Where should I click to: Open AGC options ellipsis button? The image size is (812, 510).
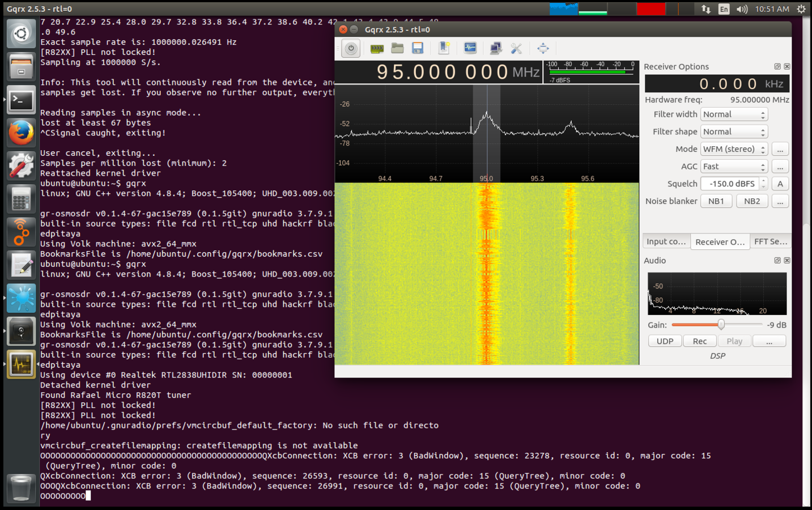coord(780,167)
